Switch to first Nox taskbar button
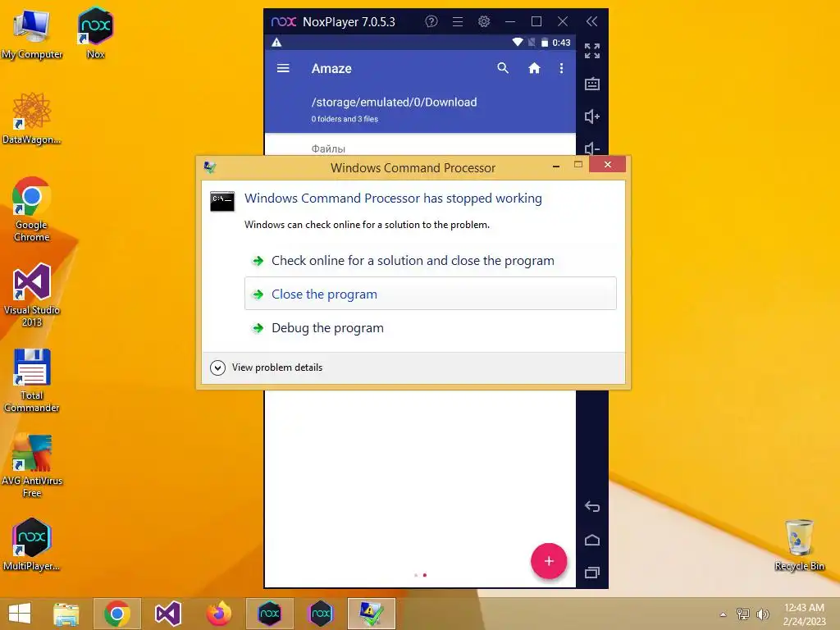 [269, 614]
